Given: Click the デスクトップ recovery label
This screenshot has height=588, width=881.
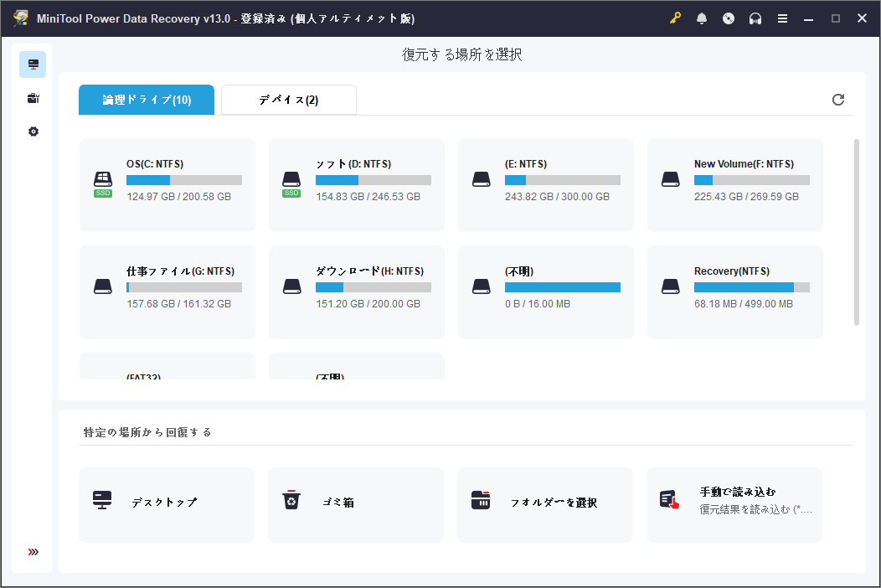Looking at the screenshot, I should [x=164, y=503].
